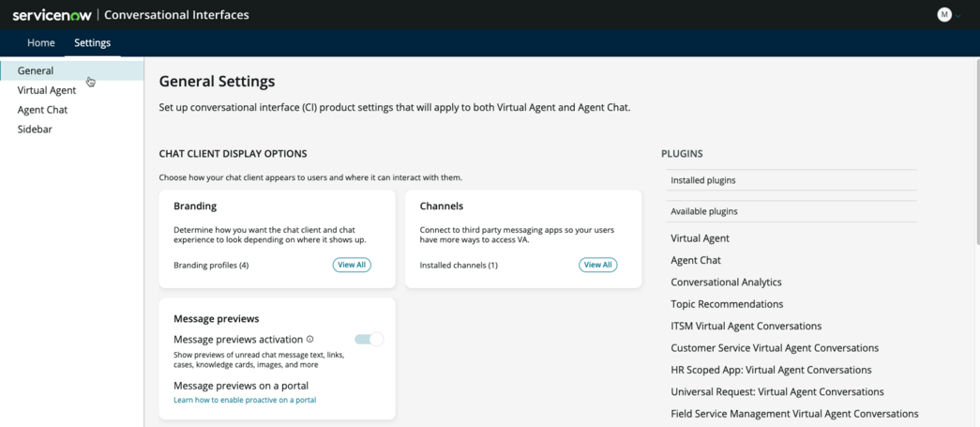
Task: View all Branding profiles
Action: pos(352,265)
